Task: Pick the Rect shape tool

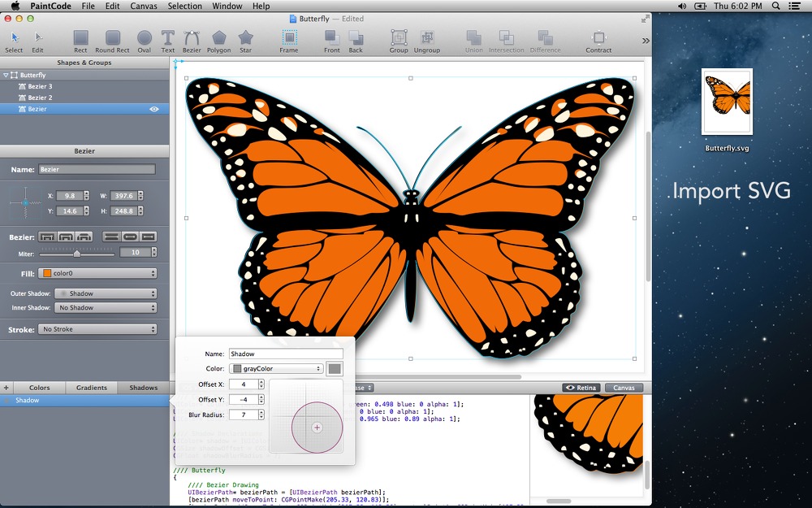Action: (x=80, y=41)
